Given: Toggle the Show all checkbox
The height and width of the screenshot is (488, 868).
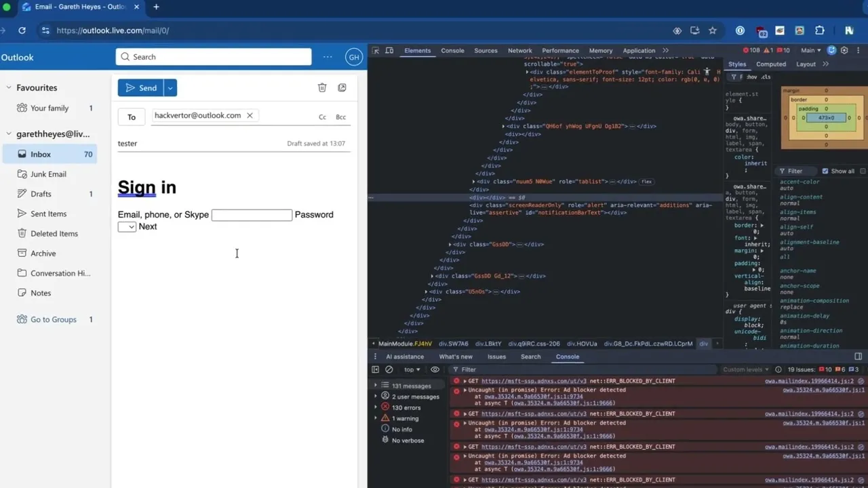Looking at the screenshot, I should coord(825,171).
